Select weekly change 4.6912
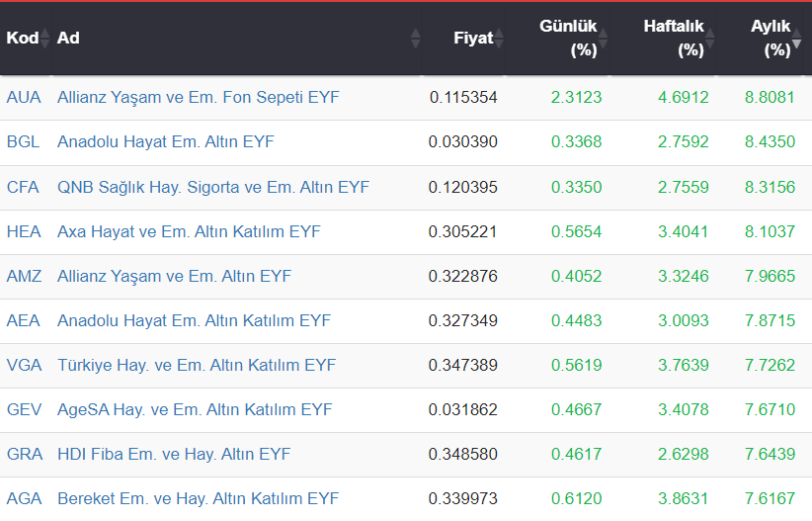812x521 pixels. pos(684,98)
